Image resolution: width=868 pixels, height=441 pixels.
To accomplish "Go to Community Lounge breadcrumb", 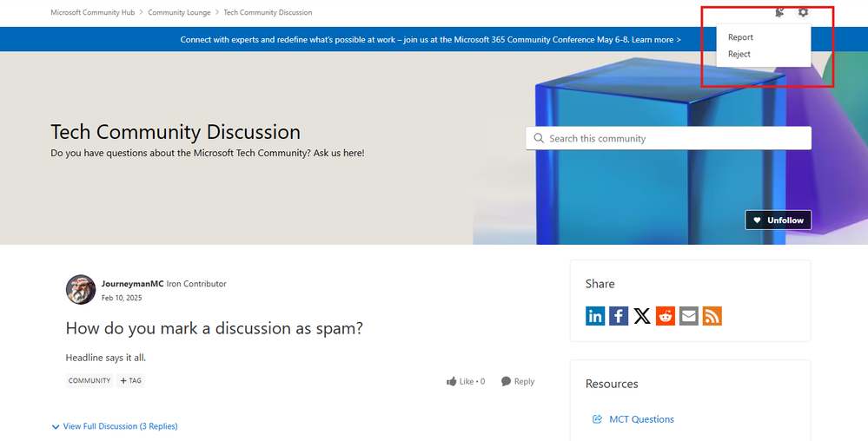I will [179, 12].
